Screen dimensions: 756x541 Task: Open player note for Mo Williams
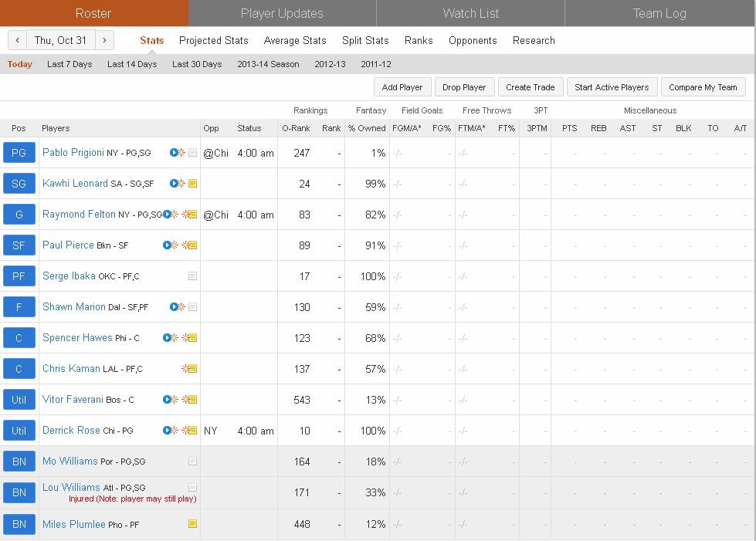click(192, 462)
